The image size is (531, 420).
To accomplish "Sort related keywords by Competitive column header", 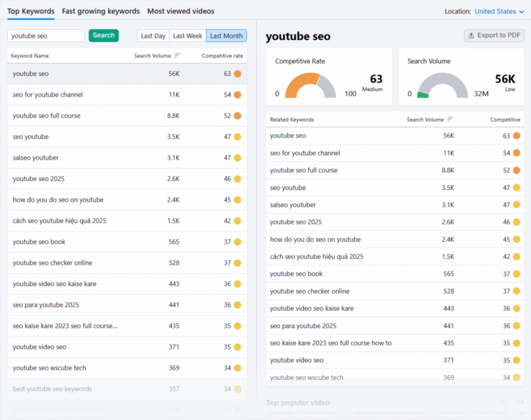I will pyautogui.click(x=505, y=120).
